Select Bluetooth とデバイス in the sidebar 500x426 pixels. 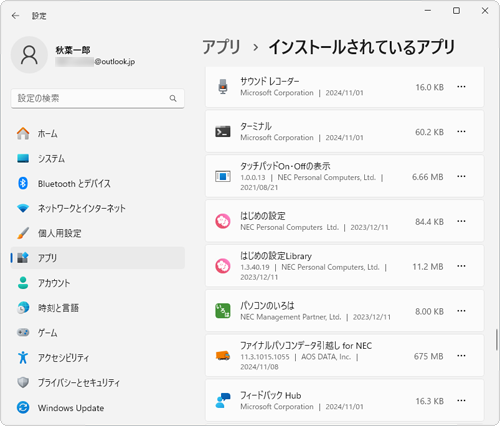click(98, 183)
